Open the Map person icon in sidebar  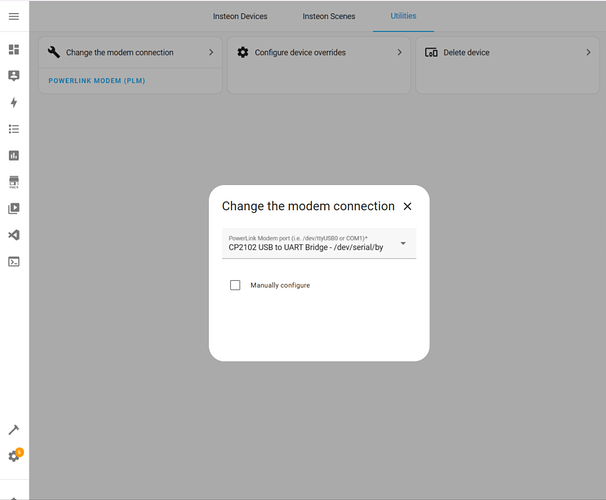(x=14, y=76)
